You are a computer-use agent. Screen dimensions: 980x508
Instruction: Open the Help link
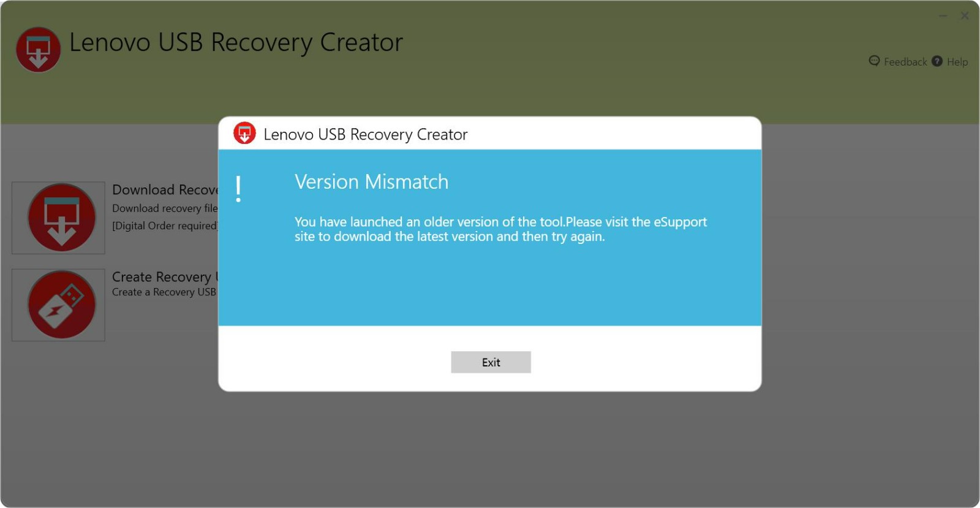(957, 62)
